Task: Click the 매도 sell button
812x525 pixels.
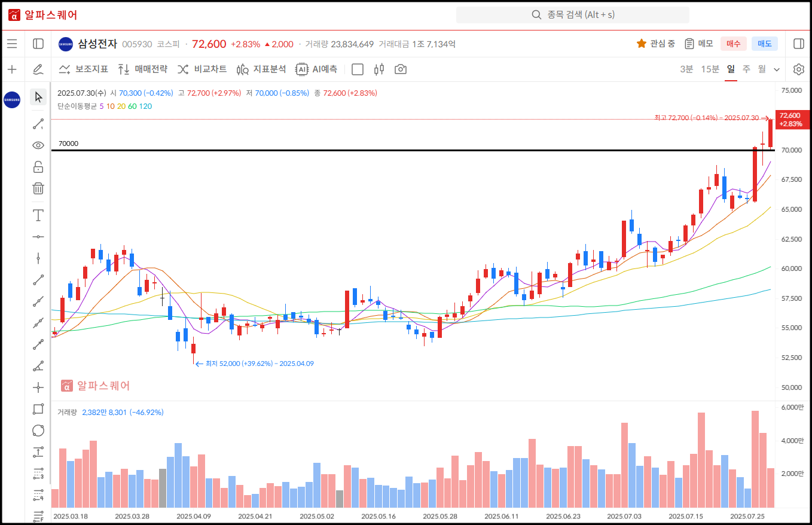Action: pyautogui.click(x=765, y=44)
